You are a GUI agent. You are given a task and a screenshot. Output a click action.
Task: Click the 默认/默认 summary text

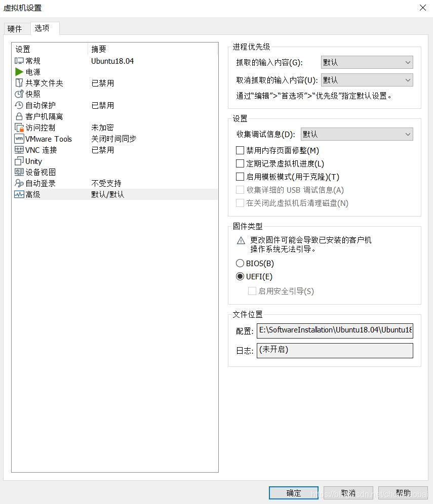[x=108, y=194]
